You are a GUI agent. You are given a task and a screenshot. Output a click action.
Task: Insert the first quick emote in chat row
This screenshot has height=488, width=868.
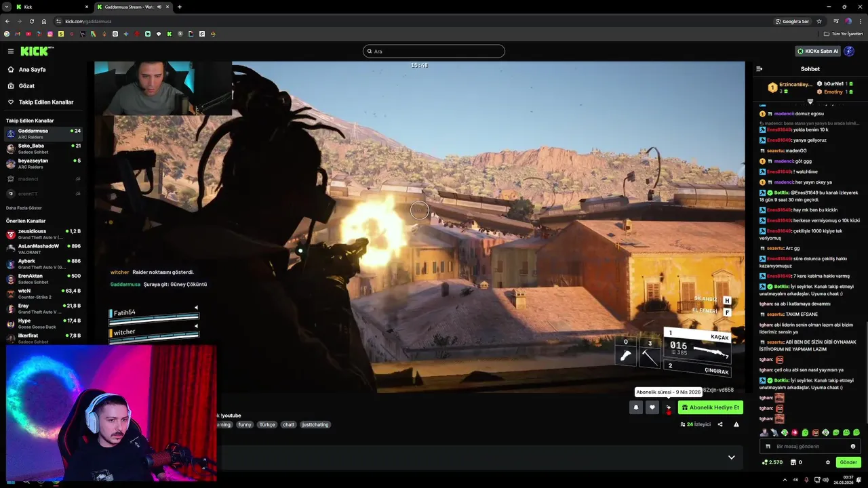click(764, 432)
